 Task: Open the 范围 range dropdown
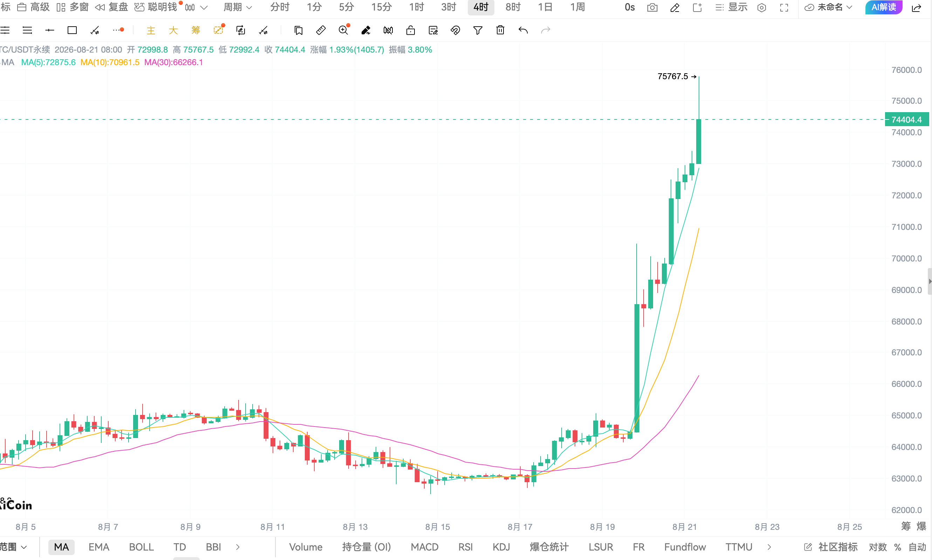(13, 547)
